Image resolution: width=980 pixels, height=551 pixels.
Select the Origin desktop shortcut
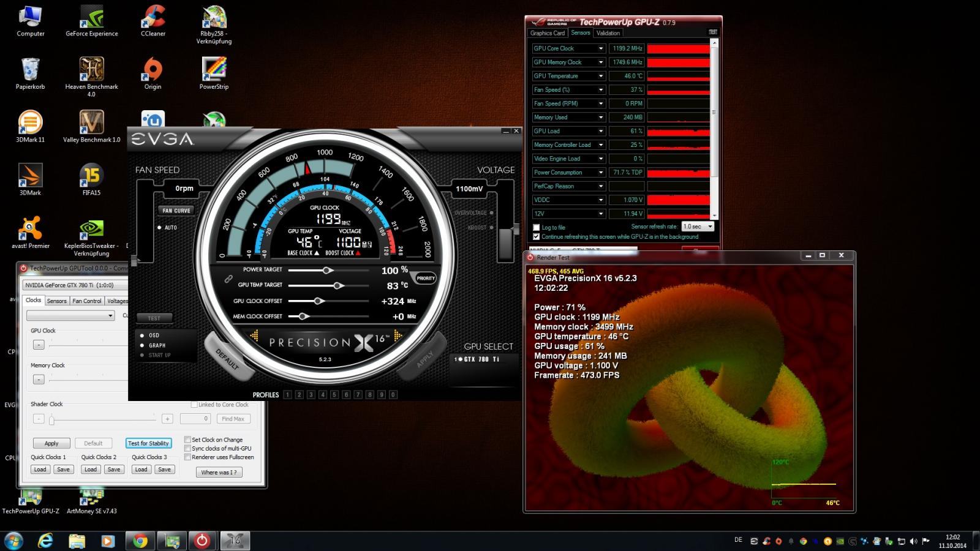tap(153, 74)
